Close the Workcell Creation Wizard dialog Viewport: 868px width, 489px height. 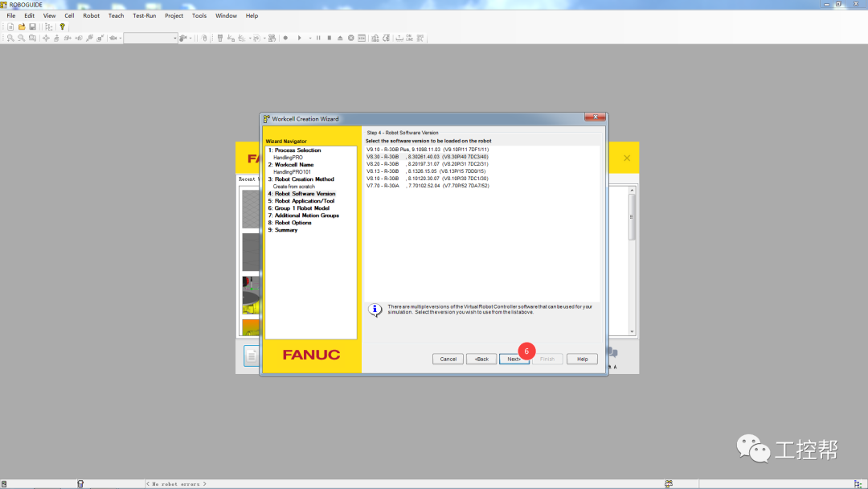point(595,117)
